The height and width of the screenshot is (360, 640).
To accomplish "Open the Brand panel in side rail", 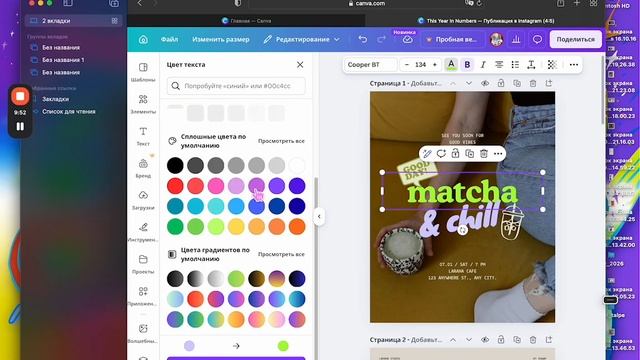I will (x=143, y=168).
